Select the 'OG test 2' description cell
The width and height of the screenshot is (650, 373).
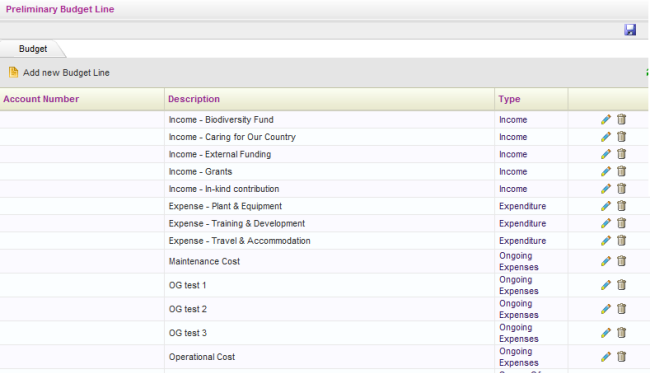pos(329,309)
